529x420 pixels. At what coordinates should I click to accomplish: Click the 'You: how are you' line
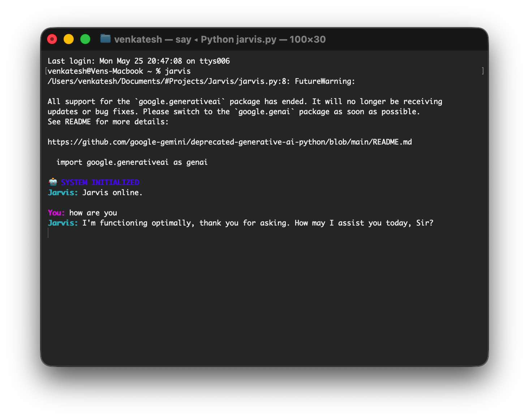(x=82, y=213)
